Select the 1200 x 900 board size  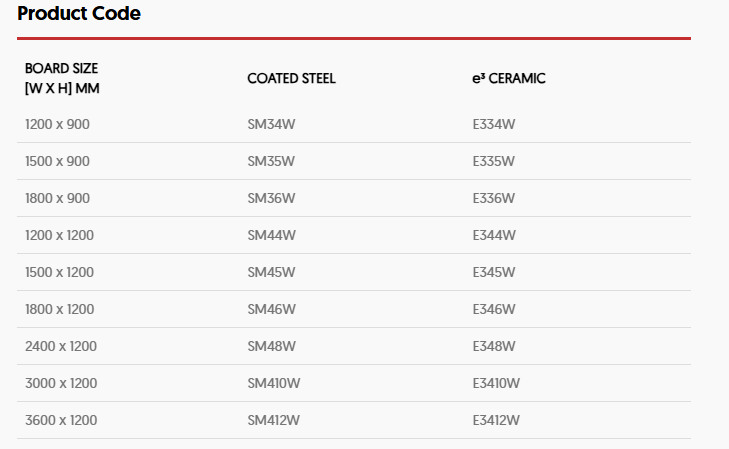(57, 124)
